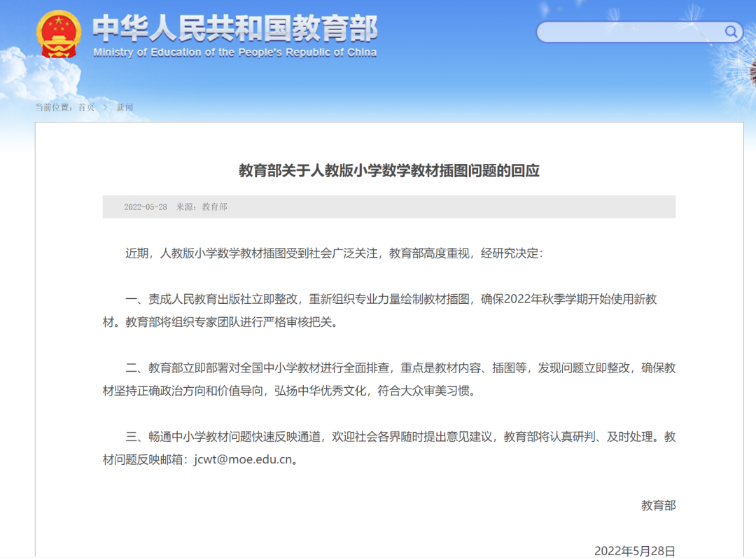756x558 pixels.
Task: Click the 当前位置 breadcrumb label
Action: [55, 107]
